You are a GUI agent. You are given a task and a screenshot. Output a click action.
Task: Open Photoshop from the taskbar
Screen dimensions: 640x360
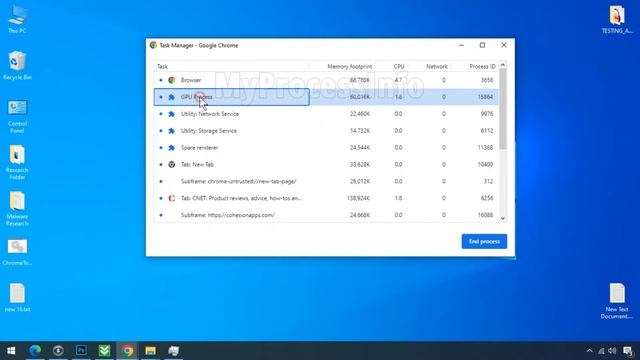coord(81,351)
